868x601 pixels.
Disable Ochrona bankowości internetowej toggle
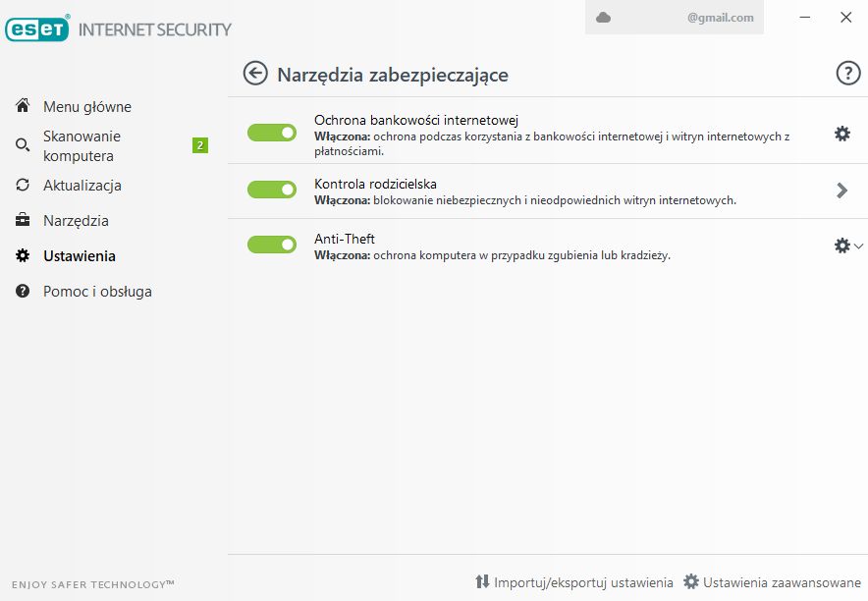(x=272, y=133)
